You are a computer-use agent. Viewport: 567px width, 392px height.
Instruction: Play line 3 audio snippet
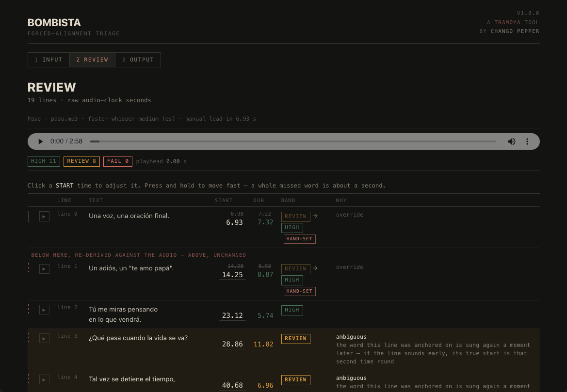click(44, 338)
